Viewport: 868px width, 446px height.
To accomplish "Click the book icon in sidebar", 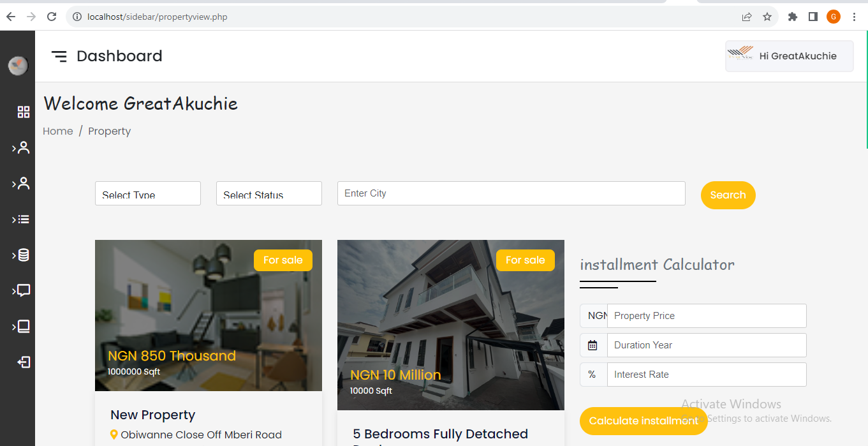I will (x=24, y=327).
